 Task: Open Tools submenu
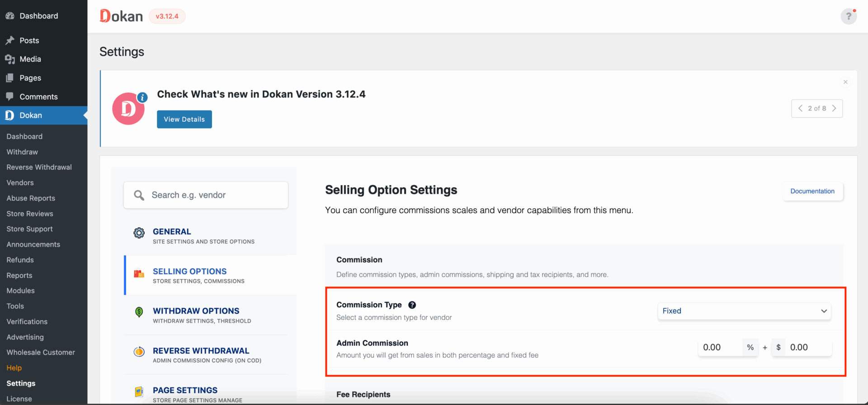pos(15,306)
